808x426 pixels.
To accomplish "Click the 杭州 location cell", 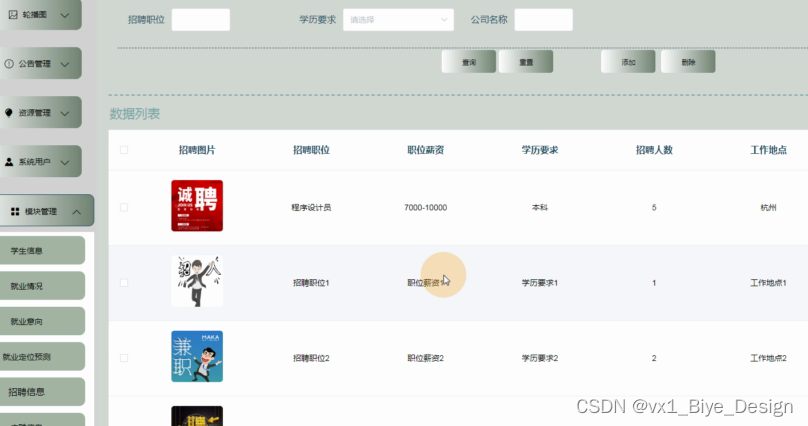I will (768, 208).
